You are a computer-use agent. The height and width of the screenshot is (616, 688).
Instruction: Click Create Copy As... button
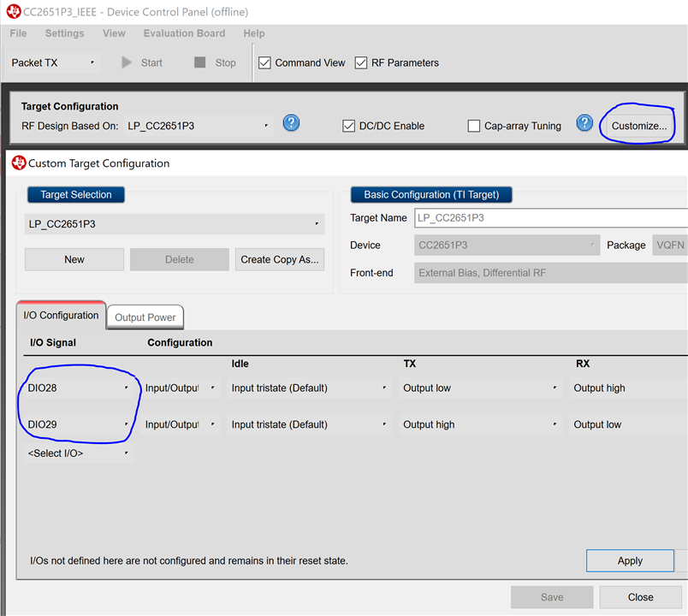point(279,259)
